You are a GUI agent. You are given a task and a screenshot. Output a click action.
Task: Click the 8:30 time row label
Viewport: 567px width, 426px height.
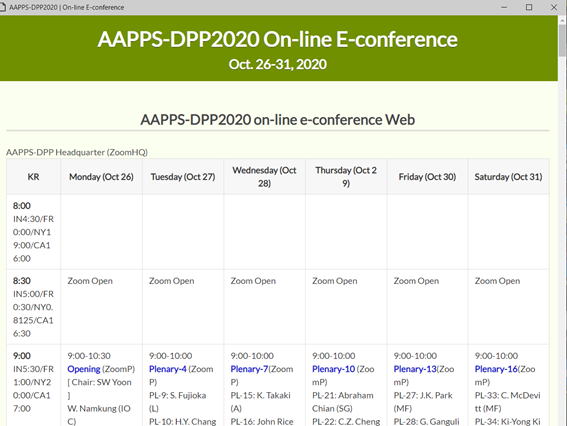click(22, 281)
